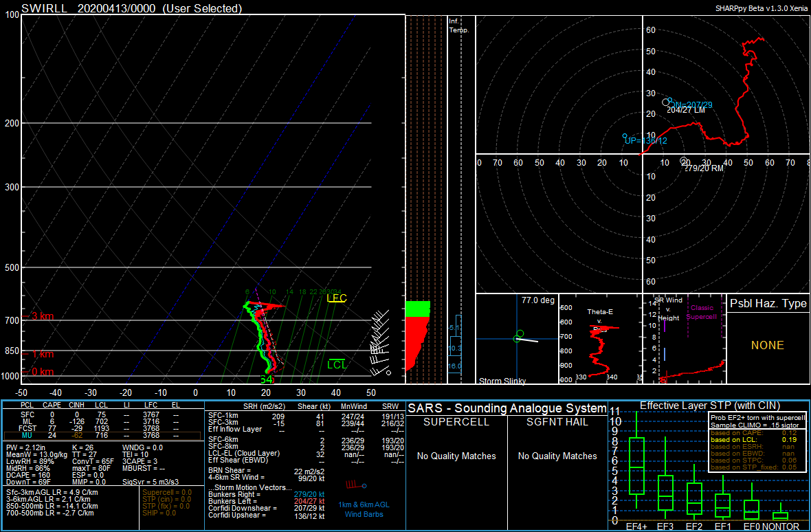Click the DCAPE = 160 value

point(27,475)
